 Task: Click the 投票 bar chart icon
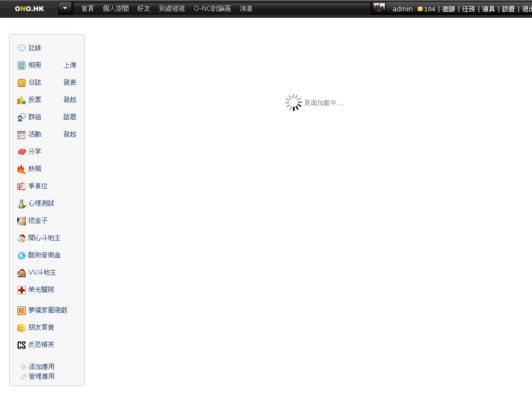coord(22,100)
